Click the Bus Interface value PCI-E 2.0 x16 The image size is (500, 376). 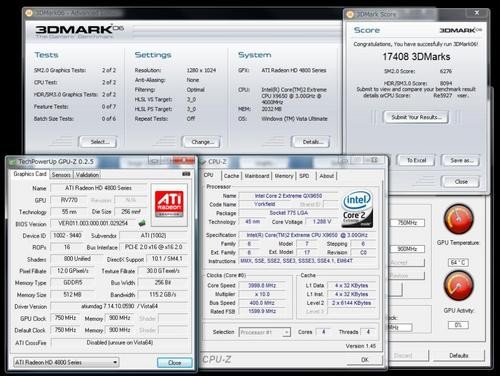154,247
